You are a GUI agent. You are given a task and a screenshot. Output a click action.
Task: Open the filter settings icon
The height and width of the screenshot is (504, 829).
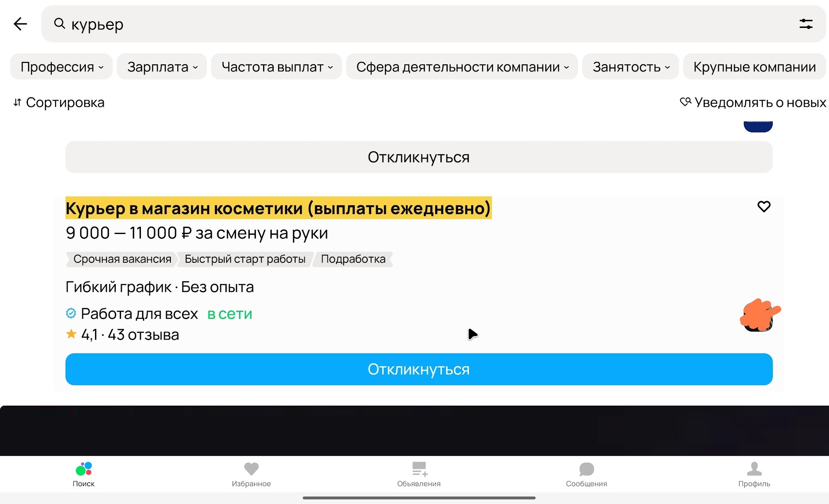[x=806, y=24]
